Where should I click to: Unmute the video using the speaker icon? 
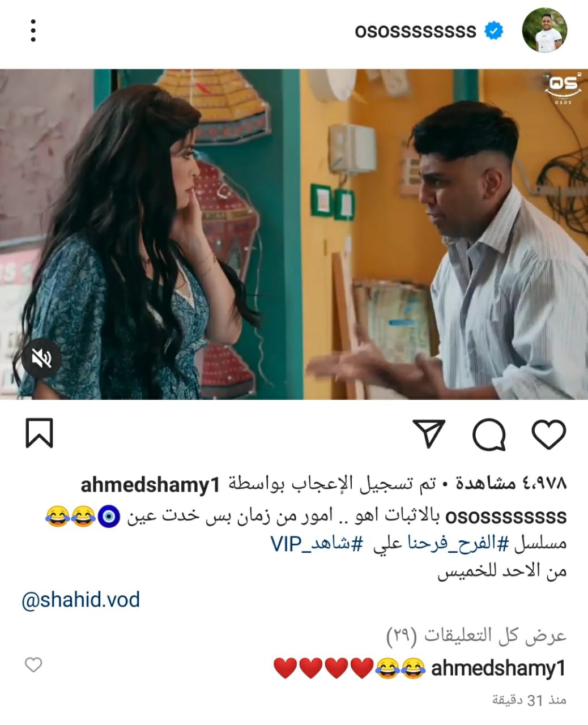41,357
